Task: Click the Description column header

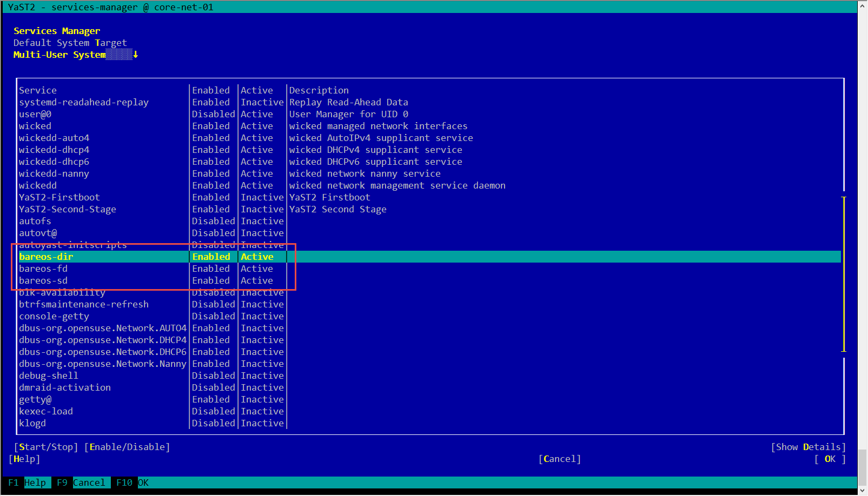Action: (319, 90)
